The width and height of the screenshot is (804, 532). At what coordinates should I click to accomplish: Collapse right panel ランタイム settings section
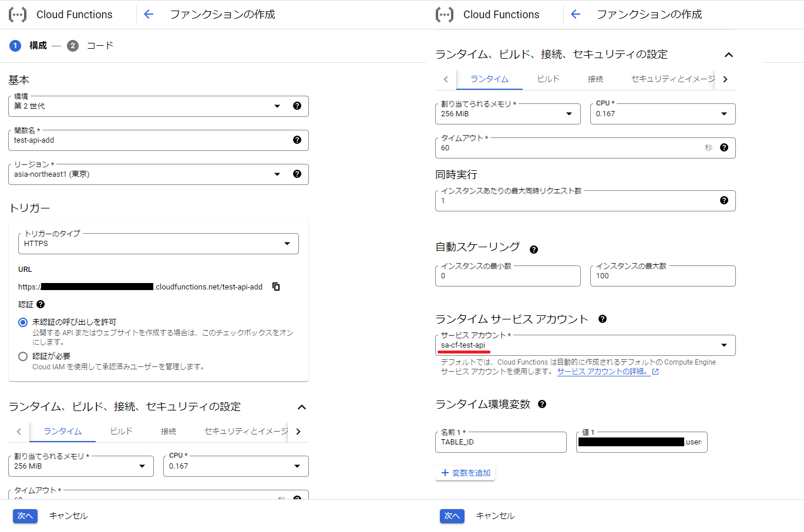(729, 55)
